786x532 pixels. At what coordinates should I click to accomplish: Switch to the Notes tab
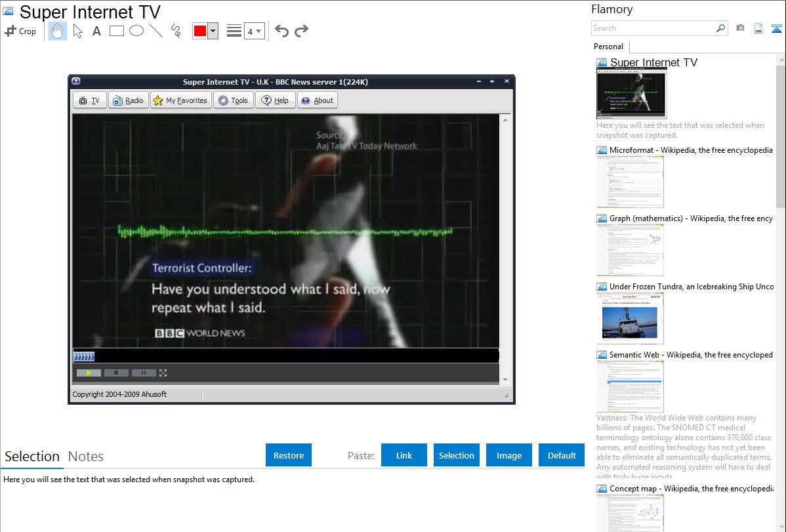click(x=86, y=457)
